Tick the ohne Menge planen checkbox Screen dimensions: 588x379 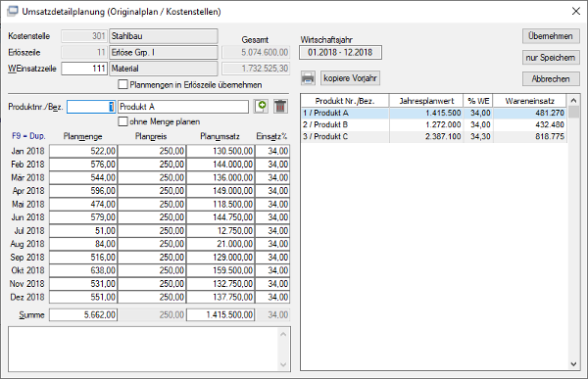pyautogui.click(x=123, y=121)
